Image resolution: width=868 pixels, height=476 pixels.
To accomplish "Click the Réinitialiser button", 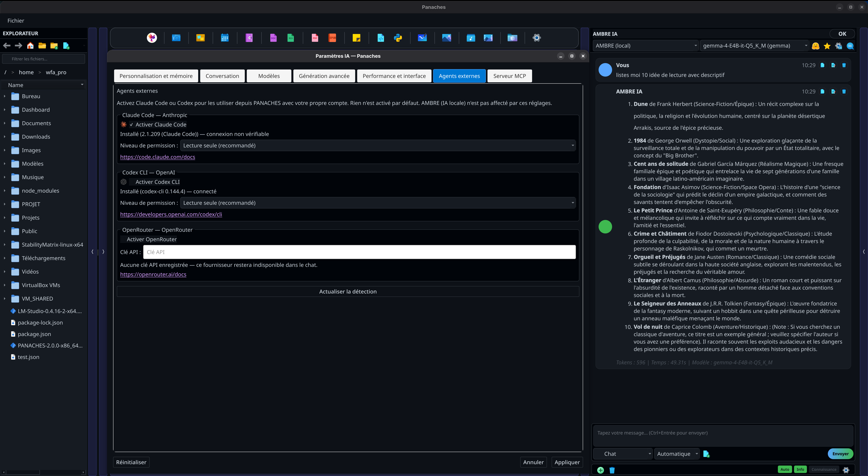I will click(x=131, y=462).
